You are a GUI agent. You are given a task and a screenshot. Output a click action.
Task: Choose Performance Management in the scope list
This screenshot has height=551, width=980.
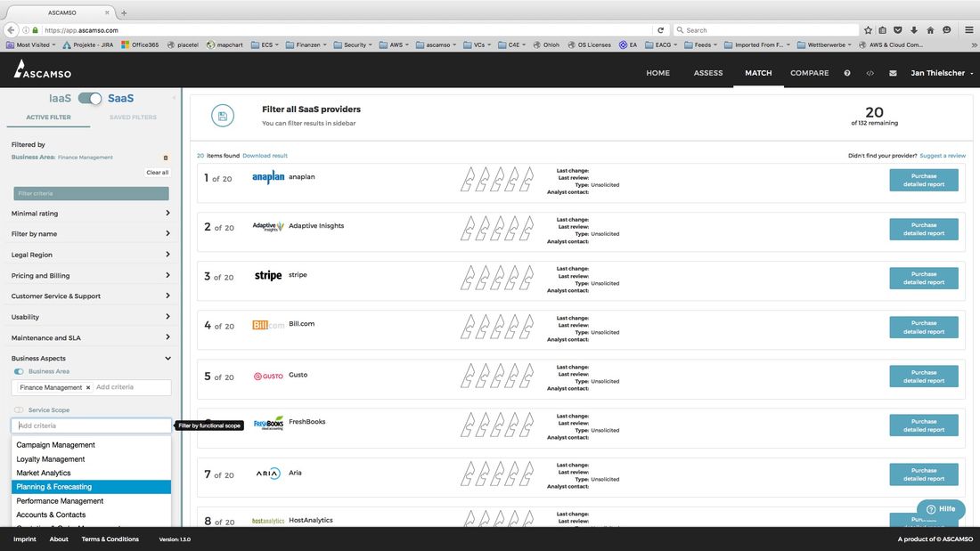click(91, 501)
